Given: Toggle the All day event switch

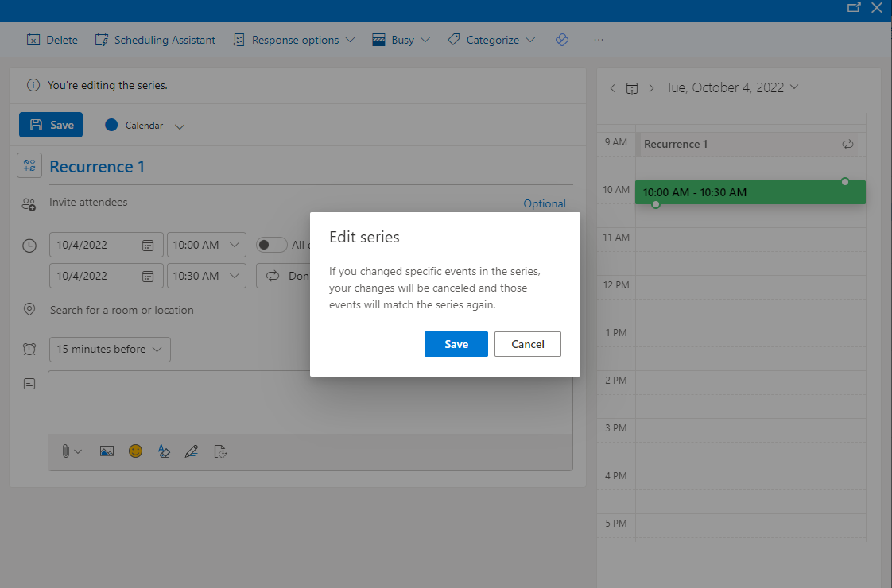Looking at the screenshot, I should point(271,245).
